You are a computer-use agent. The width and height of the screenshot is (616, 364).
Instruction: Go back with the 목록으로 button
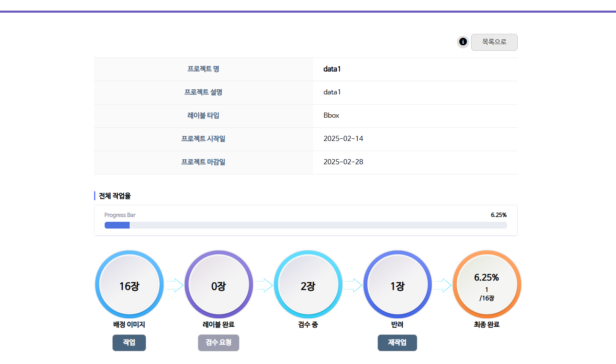click(x=494, y=42)
